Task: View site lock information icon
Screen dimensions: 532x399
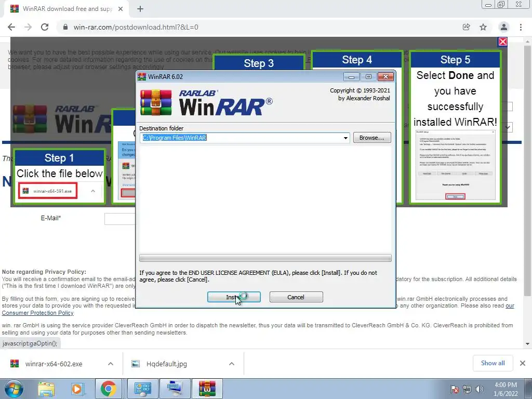Action: pyautogui.click(x=65, y=27)
